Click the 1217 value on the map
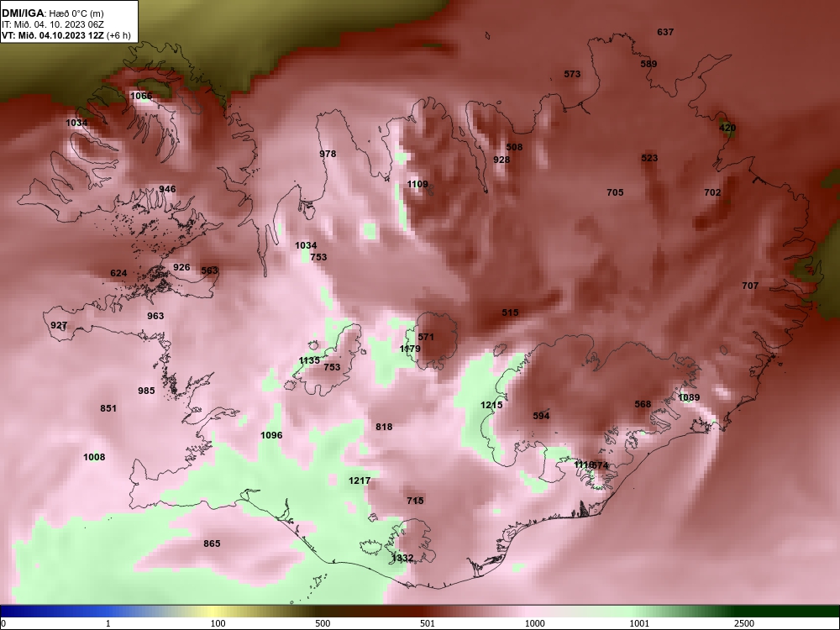 coord(360,480)
